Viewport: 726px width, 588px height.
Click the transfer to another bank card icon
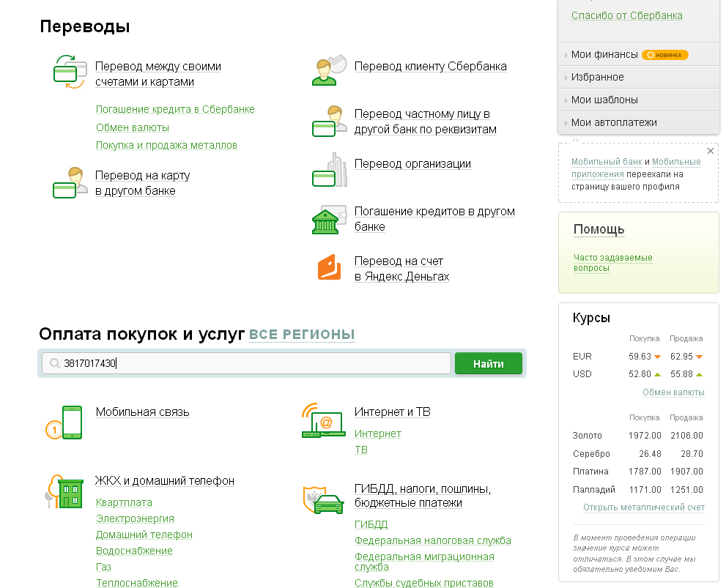click(x=70, y=183)
